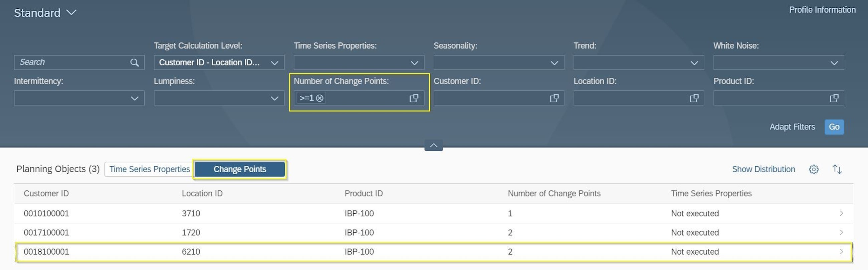
Task: Open the Standard view variant dropdown
Action: point(71,13)
